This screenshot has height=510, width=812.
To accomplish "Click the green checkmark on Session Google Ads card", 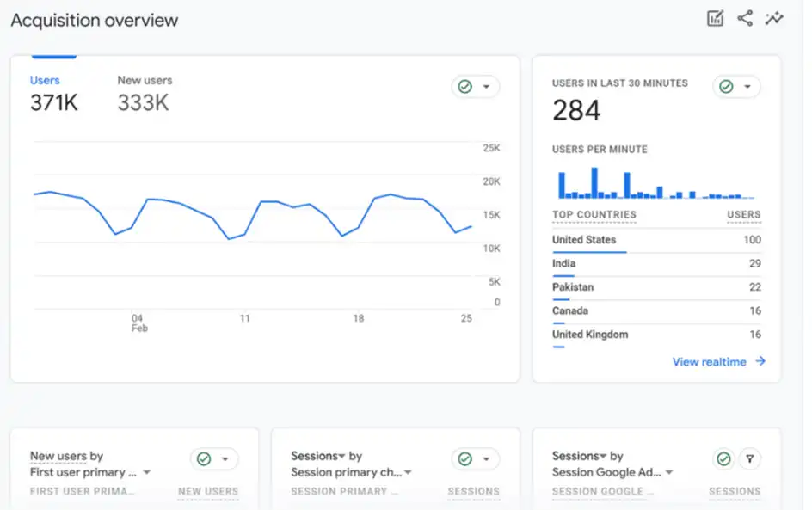I will 723,458.
